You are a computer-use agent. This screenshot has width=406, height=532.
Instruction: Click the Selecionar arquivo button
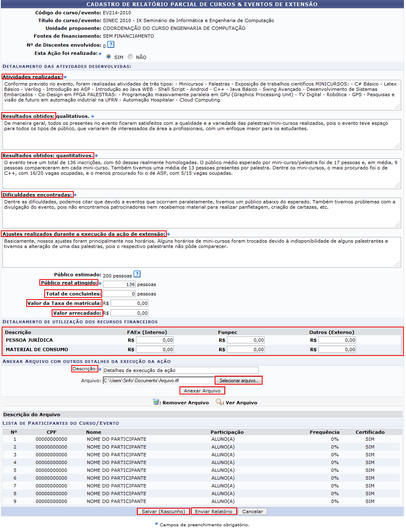(238, 381)
